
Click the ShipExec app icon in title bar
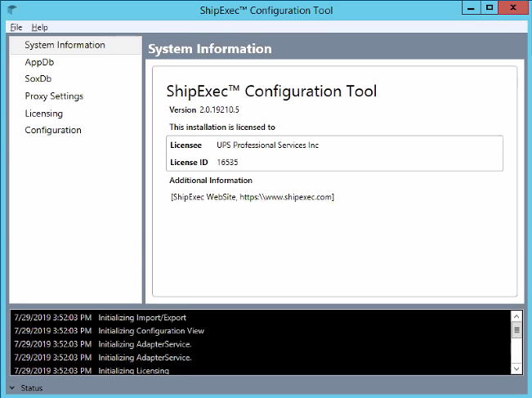(x=12, y=10)
